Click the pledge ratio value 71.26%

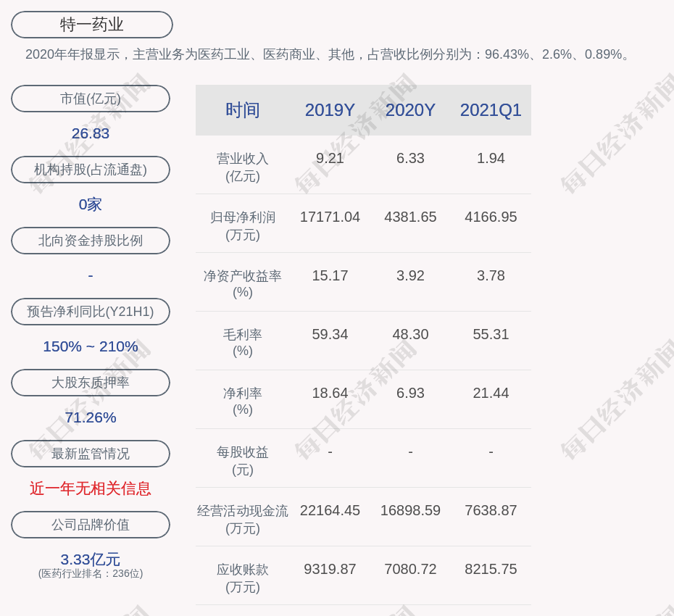point(91,417)
